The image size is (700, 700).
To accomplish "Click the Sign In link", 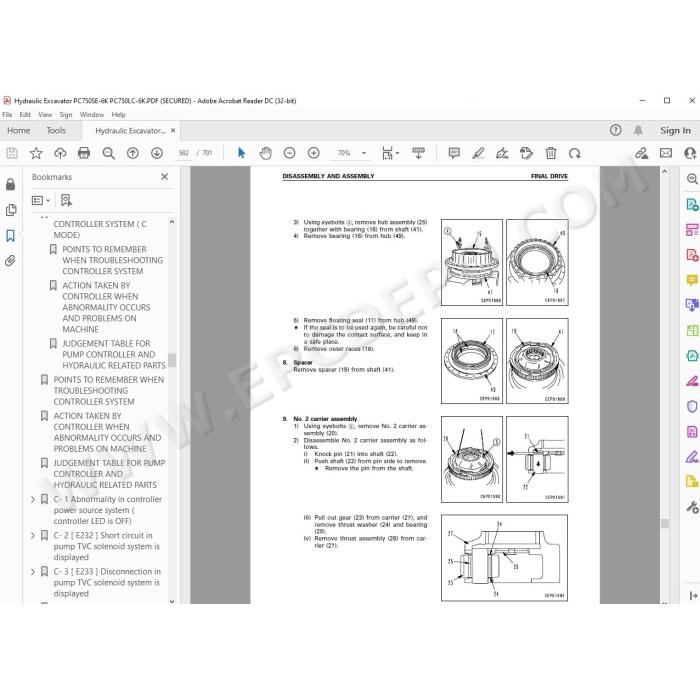I will tap(675, 130).
